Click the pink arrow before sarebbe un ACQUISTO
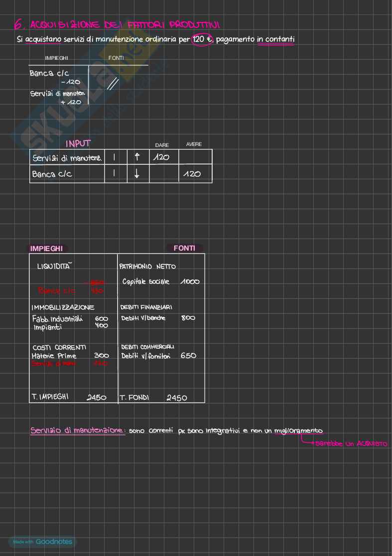The height and width of the screenshot is (556, 392). tap(307, 442)
